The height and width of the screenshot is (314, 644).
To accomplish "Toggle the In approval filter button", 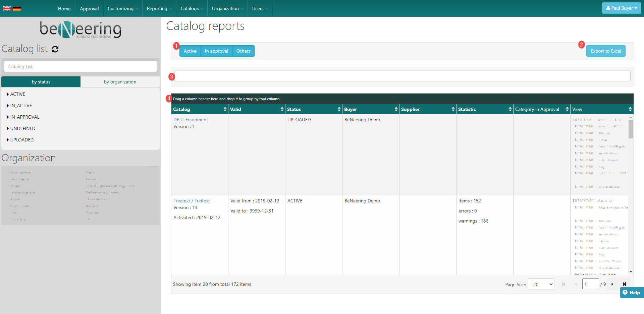I will click(216, 51).
